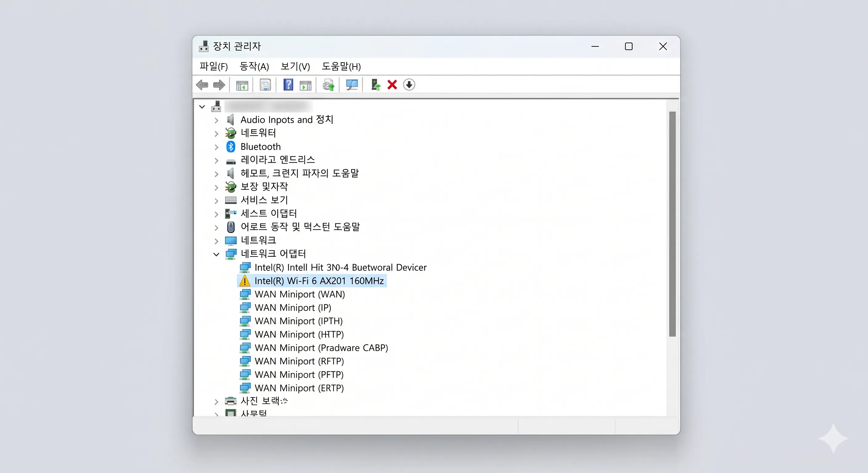
Task: Expand the 세스트 이댑터 category
Action: pos(216,214)
